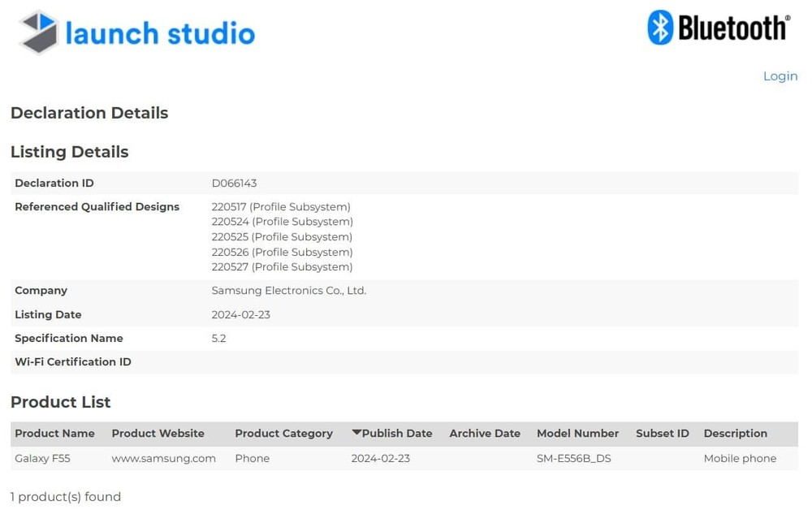Screen dimensions: 812x523
Task: Open the Login link
Action: 780,76
